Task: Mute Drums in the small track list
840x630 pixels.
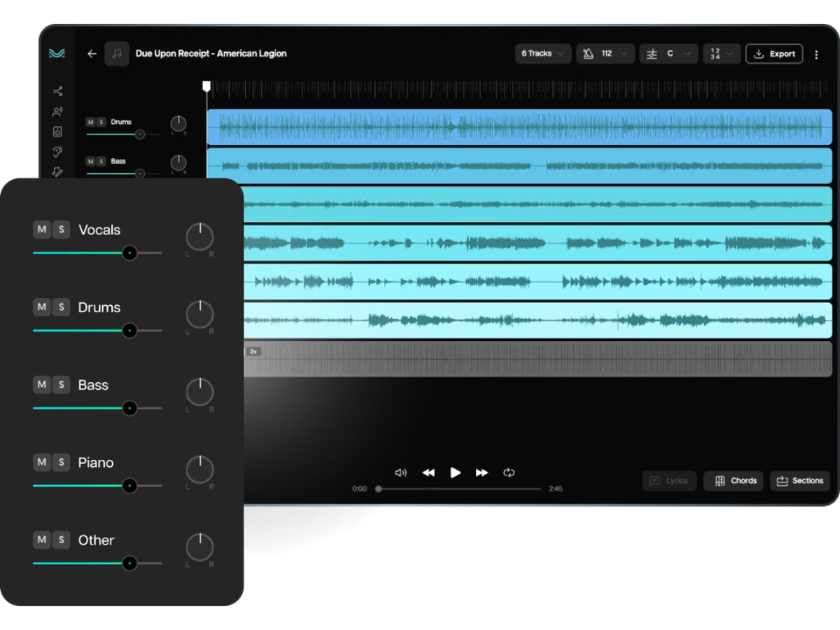Action: pyautogui.click(x=91, y=122)
